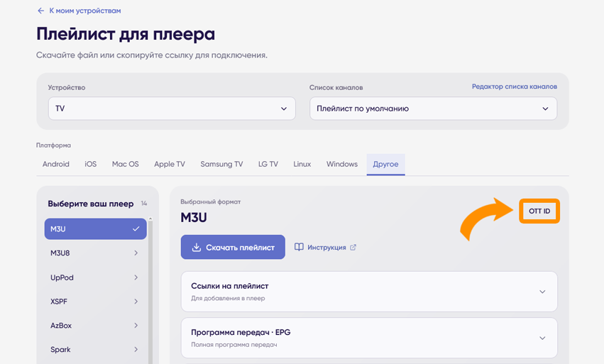The image size is (604, 364).
Task: Click the OTT ID button
Action: click(x=539, y=211)
